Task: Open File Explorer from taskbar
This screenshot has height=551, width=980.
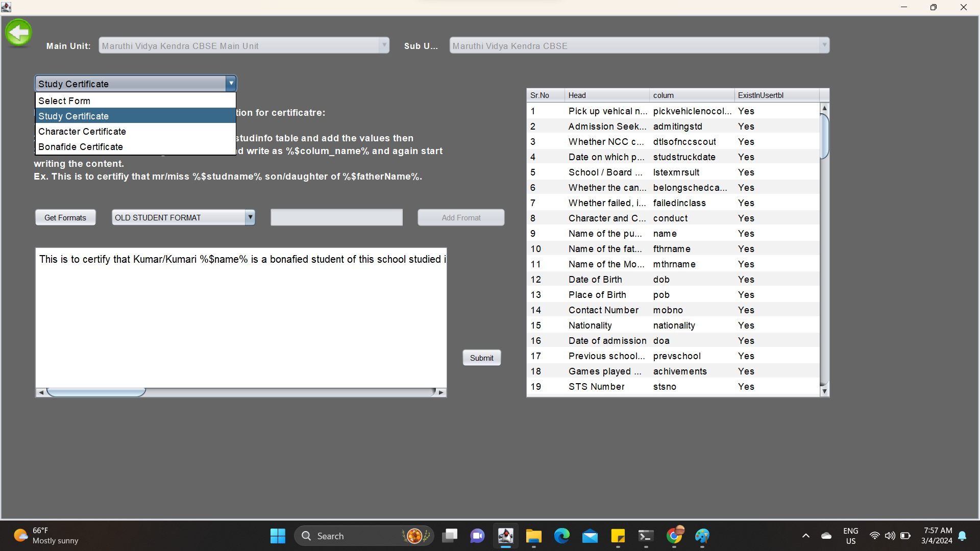Action: pyautogui.click(x=533, y=536)
